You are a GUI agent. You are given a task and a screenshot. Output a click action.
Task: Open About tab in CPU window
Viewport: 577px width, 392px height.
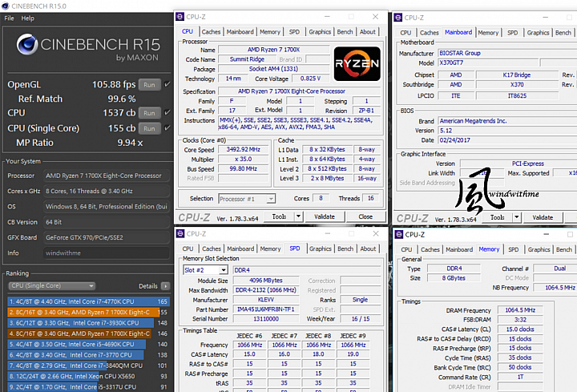368,32
